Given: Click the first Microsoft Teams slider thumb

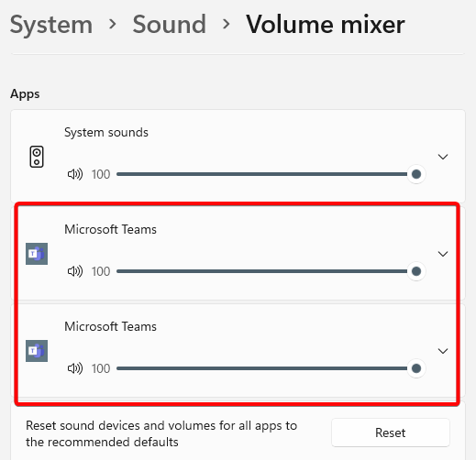Looking at the screenshot, I should 416,271.
